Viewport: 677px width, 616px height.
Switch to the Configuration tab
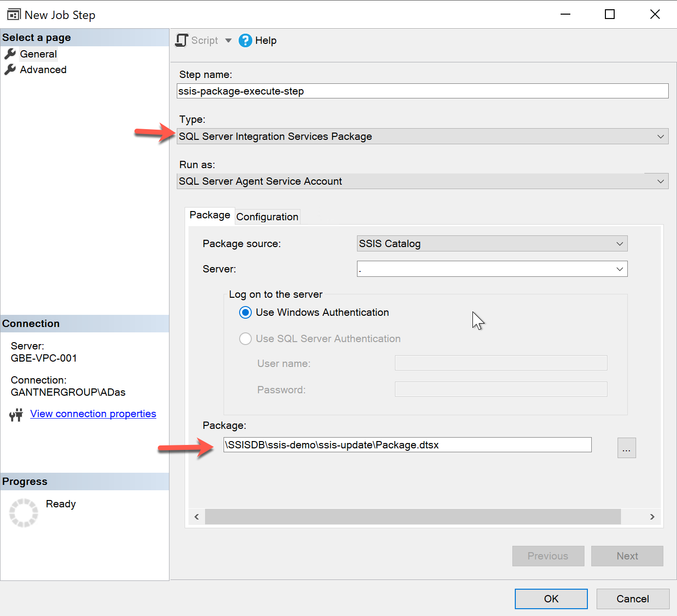click(x=267, y=217)
